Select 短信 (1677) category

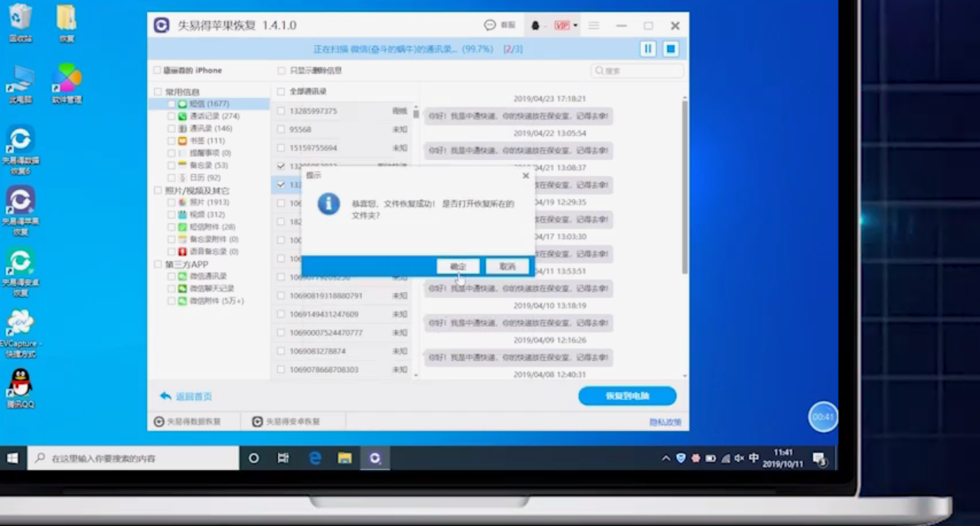[x=209, y=104]
